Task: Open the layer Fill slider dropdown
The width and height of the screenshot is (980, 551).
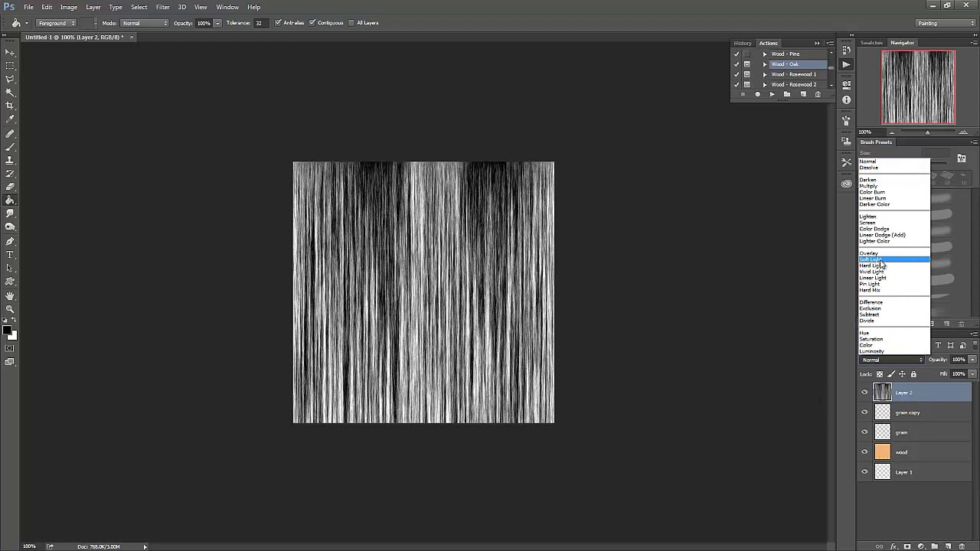Action: 973,374
